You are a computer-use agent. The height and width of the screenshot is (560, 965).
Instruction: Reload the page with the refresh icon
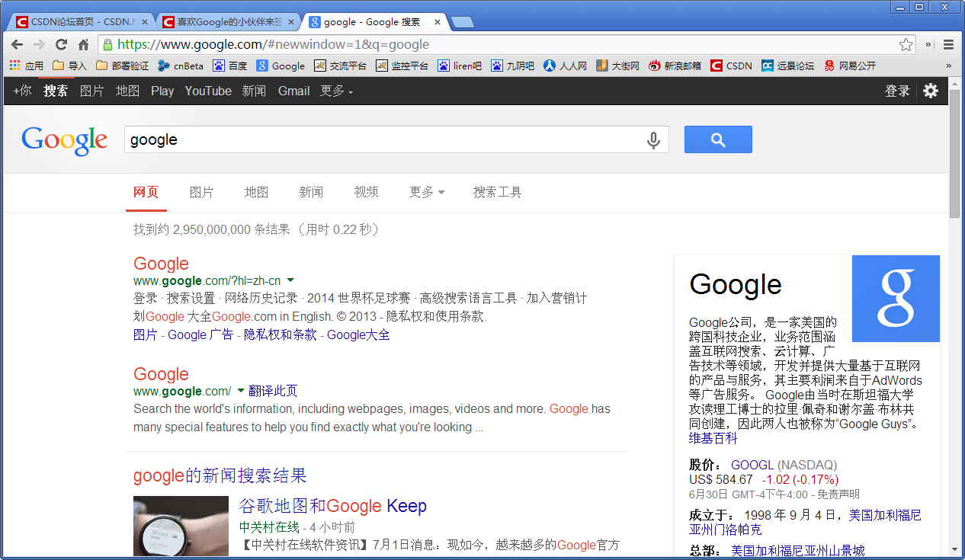(x=61, y=44)
